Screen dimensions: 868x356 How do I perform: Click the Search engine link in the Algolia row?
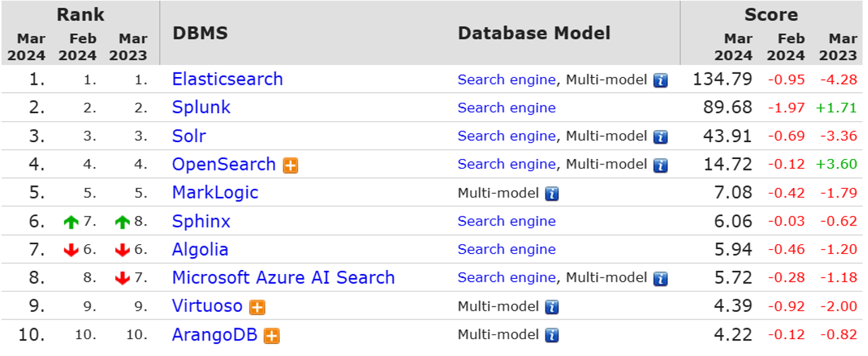507,250
